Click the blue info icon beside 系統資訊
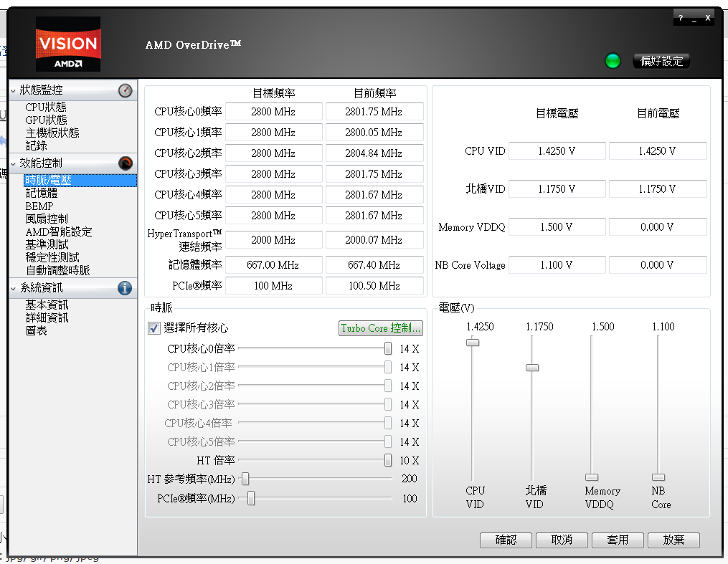Image resolution: width=728 pixels, height=564 pixels. coord(124,288)
